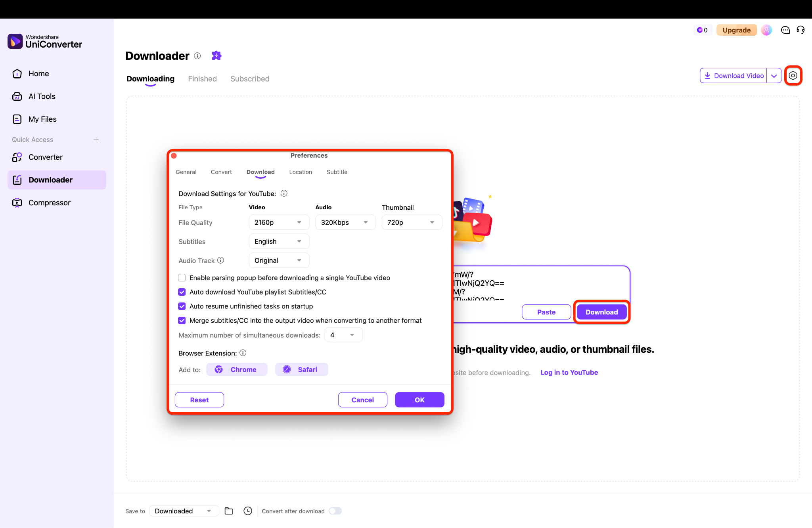This screenshot has width=812, height=528.
Task: Add extension to Safari
Action: (x=302, y=369)
